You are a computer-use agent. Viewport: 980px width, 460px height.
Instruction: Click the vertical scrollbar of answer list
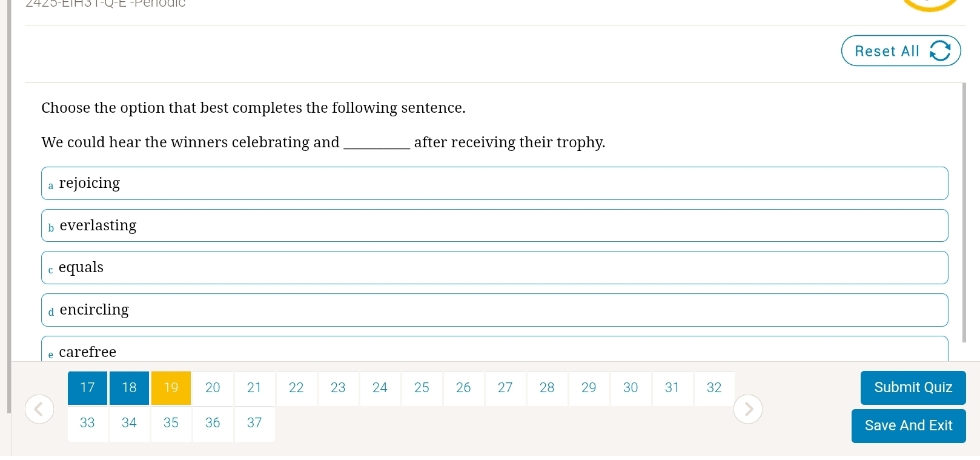964,212
